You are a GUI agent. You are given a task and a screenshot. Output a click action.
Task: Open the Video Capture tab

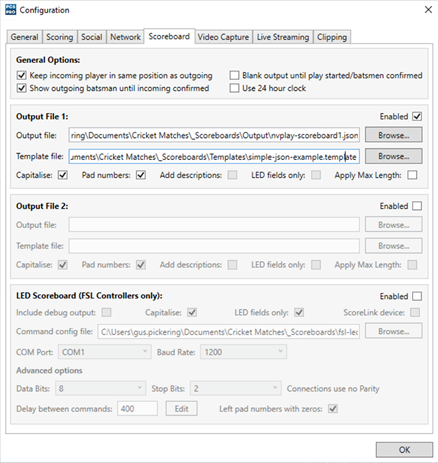coord(223,37)
